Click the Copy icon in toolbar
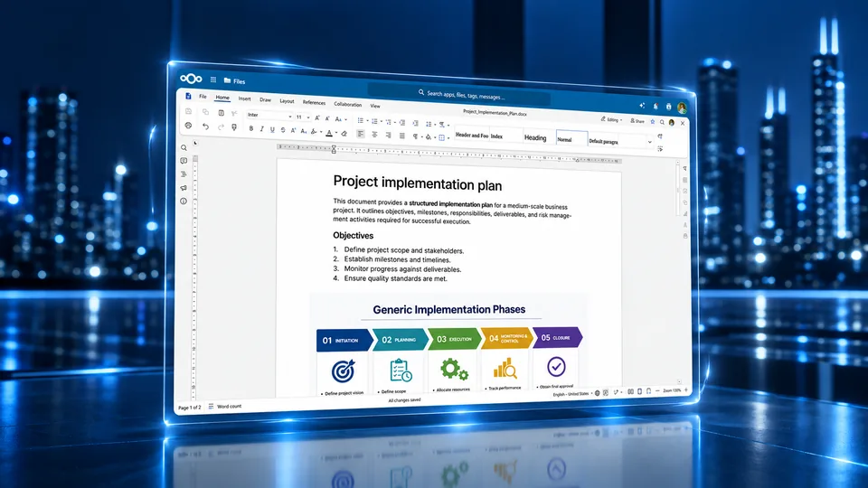 pyautogui.click(x=205, y=112)
